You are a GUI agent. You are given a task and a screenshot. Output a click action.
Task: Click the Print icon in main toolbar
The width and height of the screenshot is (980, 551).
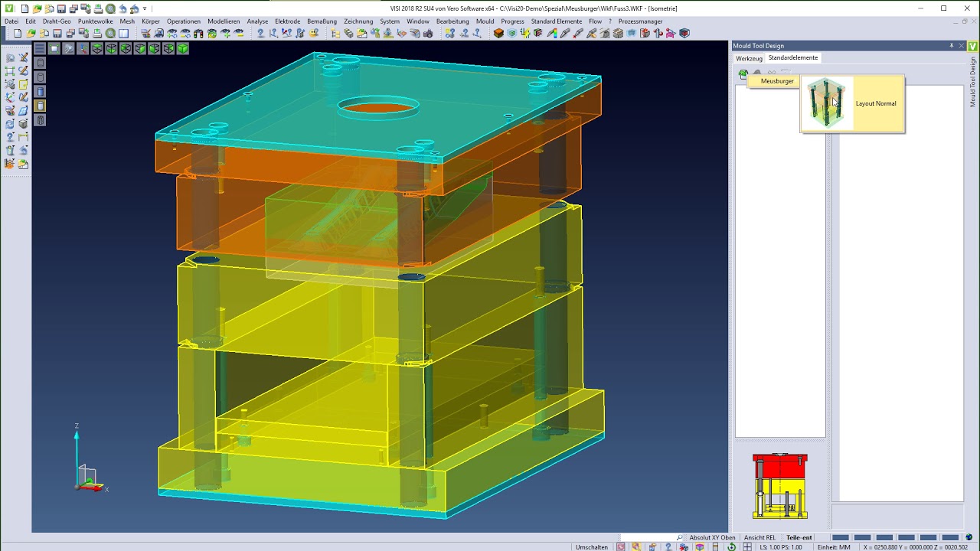[97, 34]
